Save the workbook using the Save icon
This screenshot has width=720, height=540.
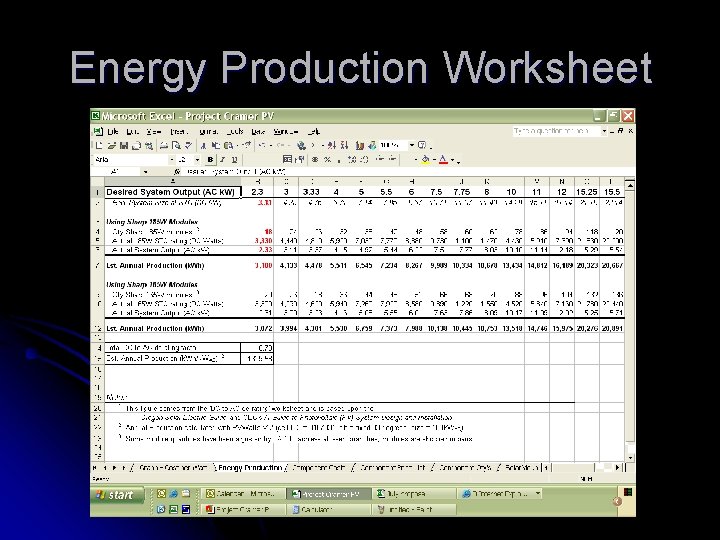[124, 146]
